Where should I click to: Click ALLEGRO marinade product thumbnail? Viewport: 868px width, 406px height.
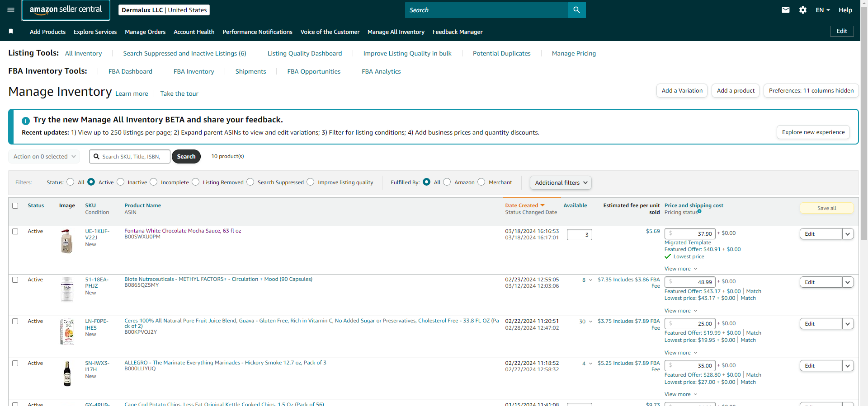click(67, 373)
